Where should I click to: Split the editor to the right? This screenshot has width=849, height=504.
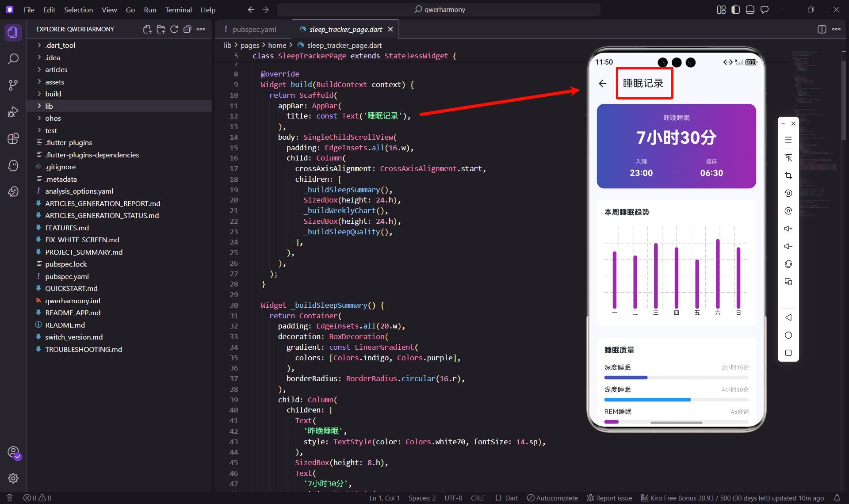point(822,29)
